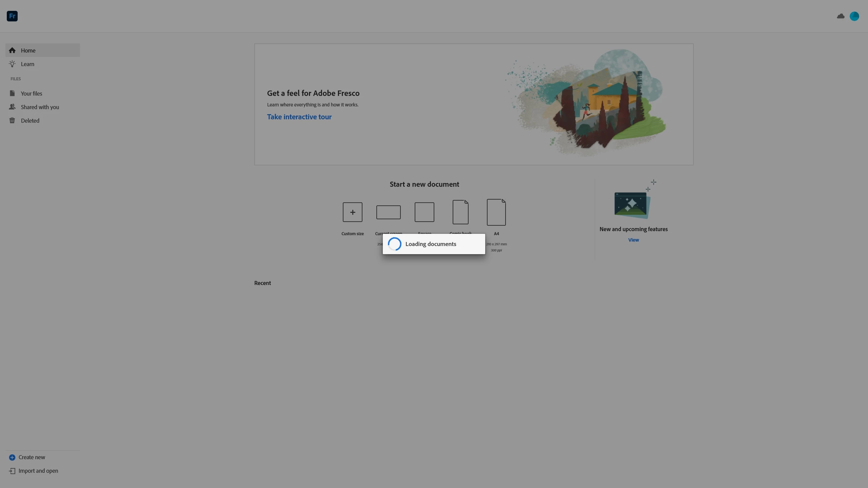Click the Adobe Fresco Fr logo

click(12, 16)
